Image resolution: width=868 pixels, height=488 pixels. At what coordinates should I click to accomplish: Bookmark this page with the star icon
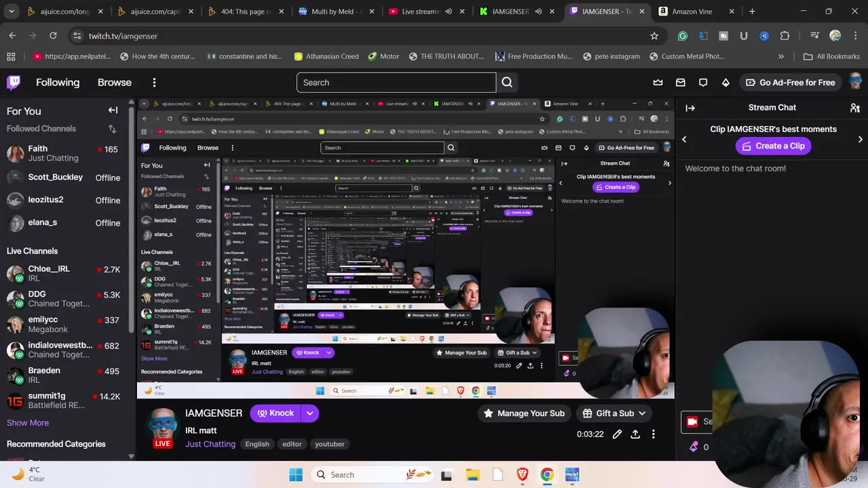[x=654, y=36]
